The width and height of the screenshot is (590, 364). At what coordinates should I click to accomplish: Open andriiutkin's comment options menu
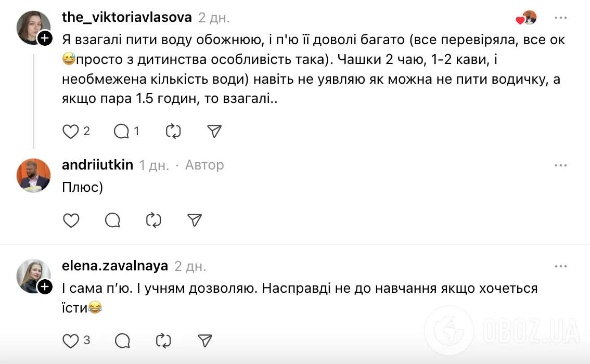[x=560, y=165]
